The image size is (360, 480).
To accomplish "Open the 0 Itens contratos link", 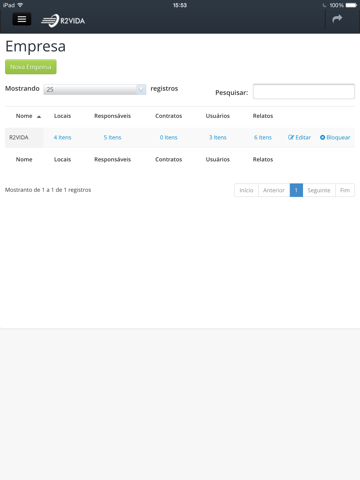I will point(168,137).
